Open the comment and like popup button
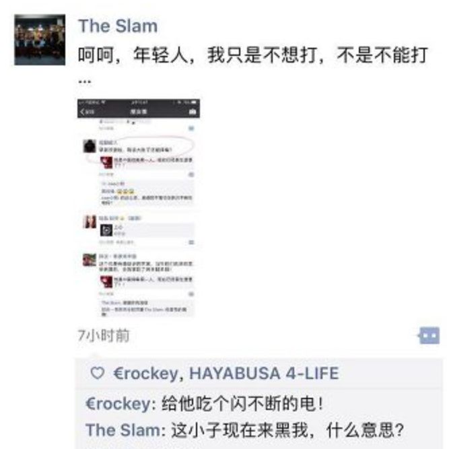This screenshot has height=449, width=476. point(429,335)
